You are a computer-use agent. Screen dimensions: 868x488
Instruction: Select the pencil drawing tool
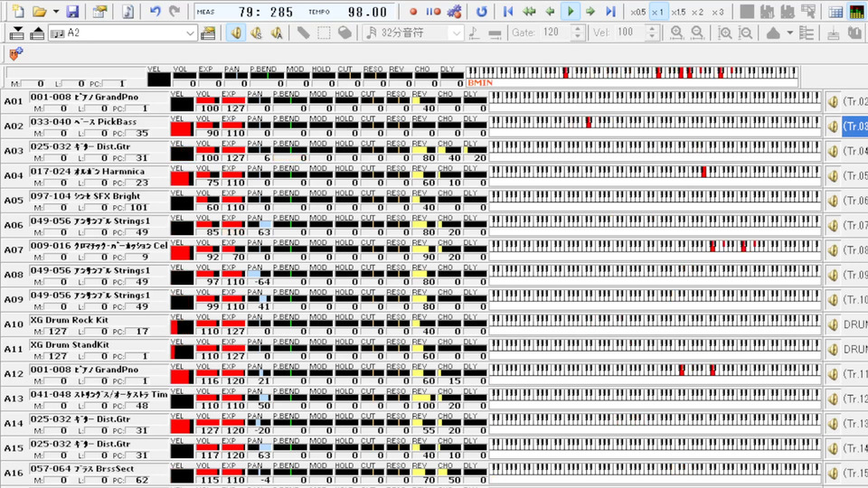pos(304,33)
